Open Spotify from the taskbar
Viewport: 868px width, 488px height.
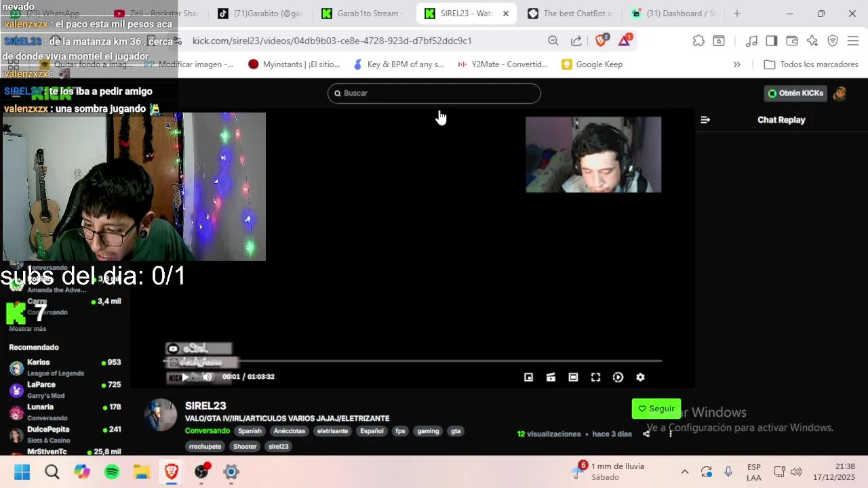pyautogui.click(x=112, y=472)
